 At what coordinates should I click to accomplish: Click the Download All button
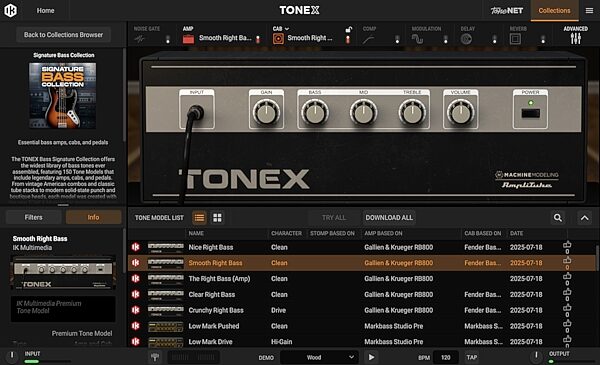tap(389, 218)
